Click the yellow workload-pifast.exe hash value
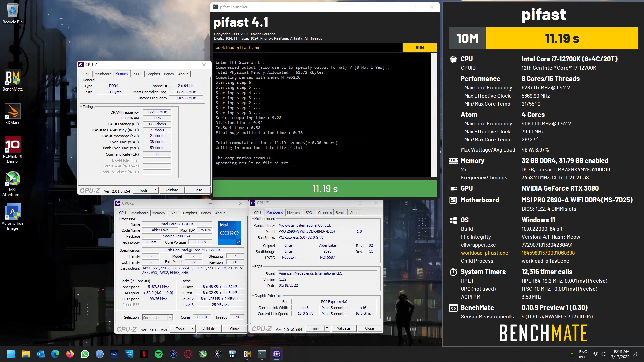 coord(548,253)
